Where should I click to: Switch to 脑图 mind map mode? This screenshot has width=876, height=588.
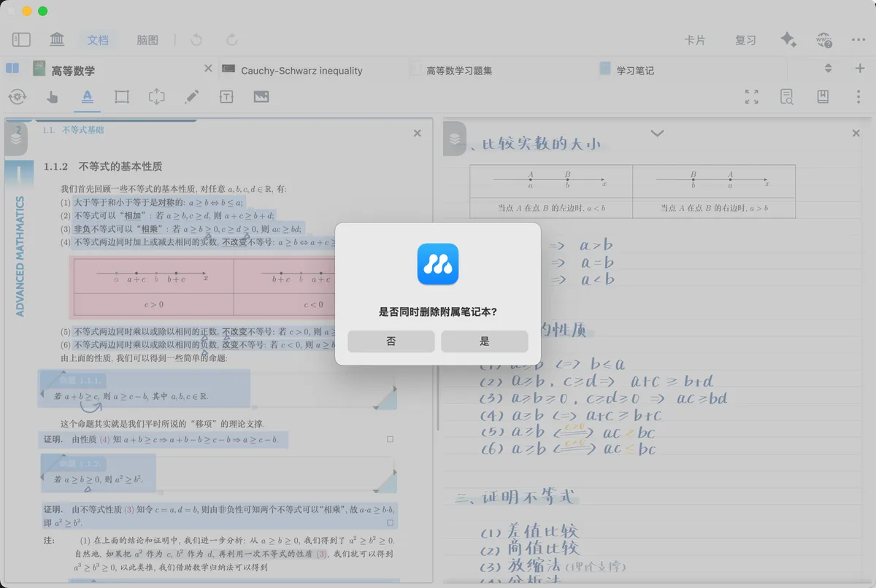click(x=147, y=40)
